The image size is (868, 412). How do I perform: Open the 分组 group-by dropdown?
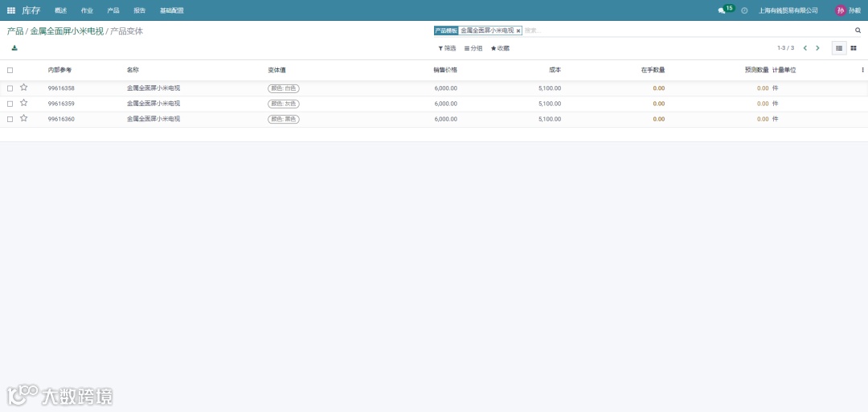[473, 48]
